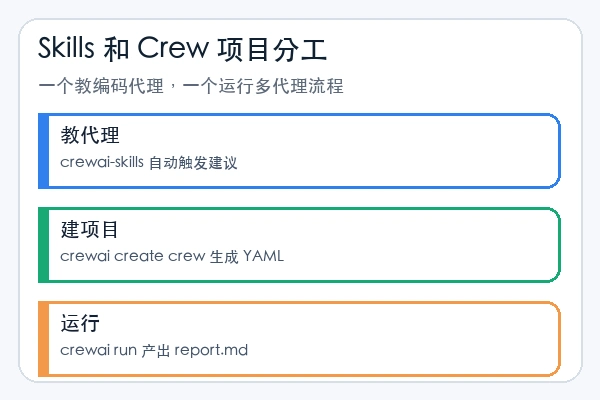Screen dimensions: 600x400
Task: Click the heading "建项目"
Action: tap(89, 229)
